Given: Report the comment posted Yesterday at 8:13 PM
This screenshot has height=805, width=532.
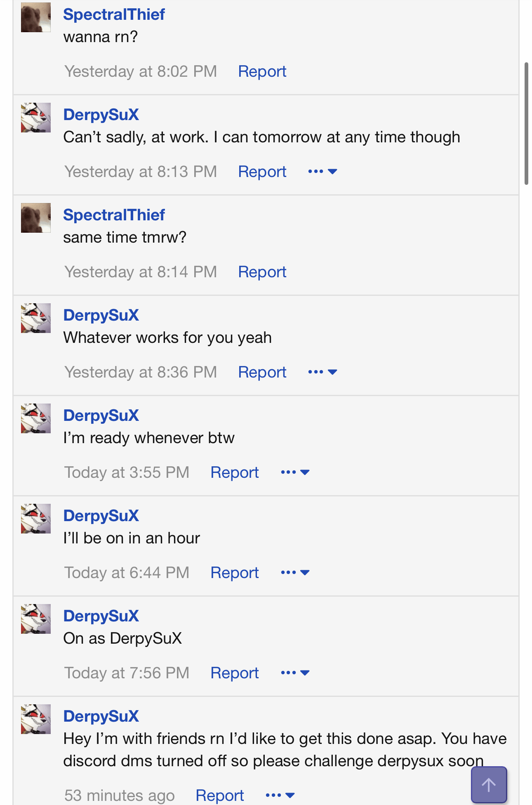Looking at the screenshot, I should click(262, 172).
